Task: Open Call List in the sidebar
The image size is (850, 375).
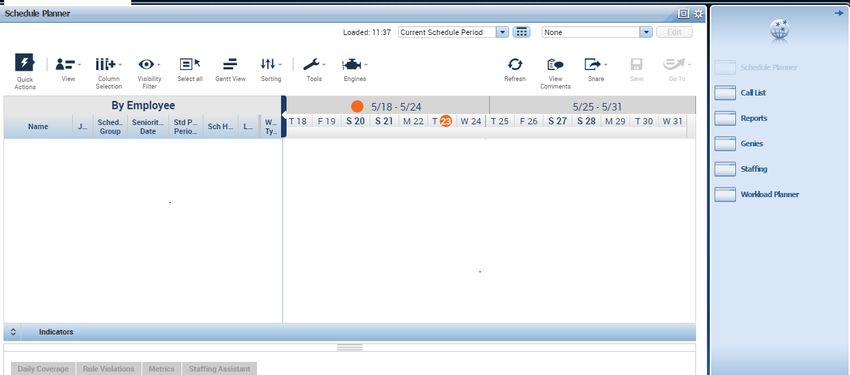Action: click(x=753, y=93)
